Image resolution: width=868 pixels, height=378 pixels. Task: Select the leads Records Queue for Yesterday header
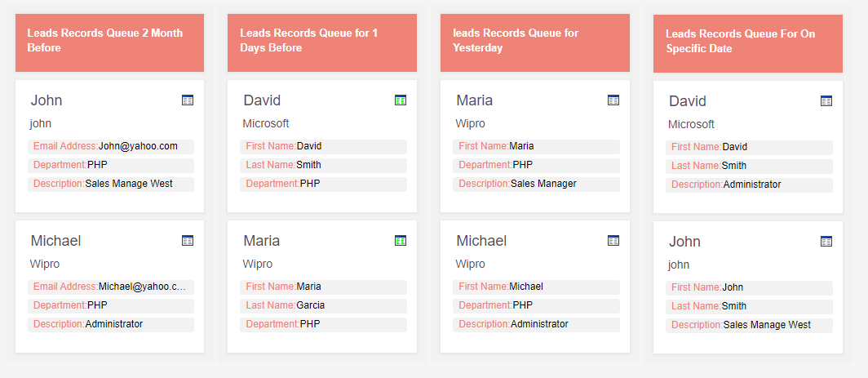535,42
